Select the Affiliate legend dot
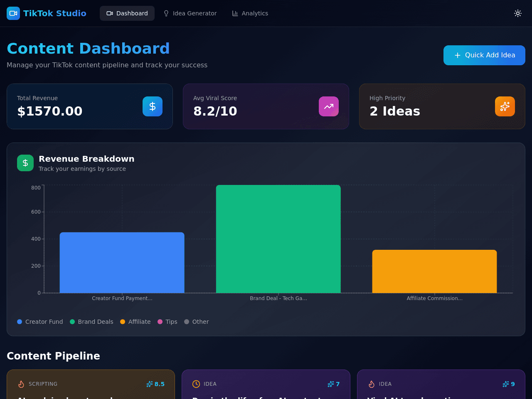Image resolution: width=532 pixels, height=399 pixels. 123,322
